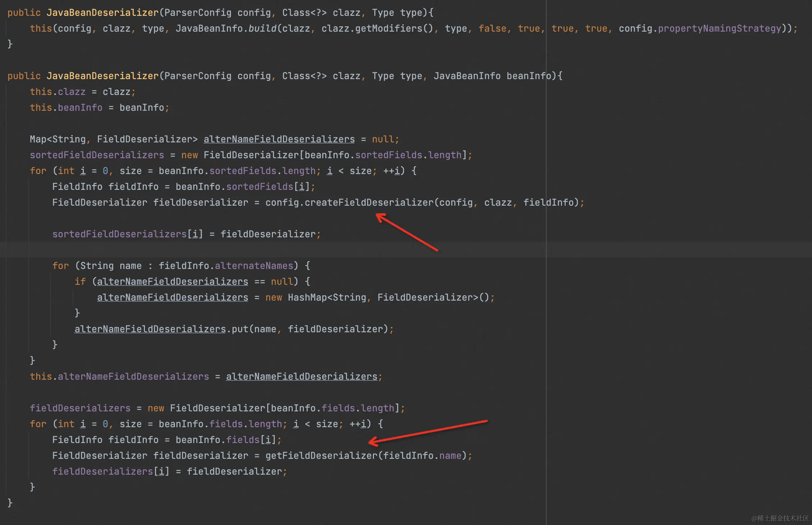Click the 'if' keyword
This screenshot has height=525, width=812.
(80, 282)
